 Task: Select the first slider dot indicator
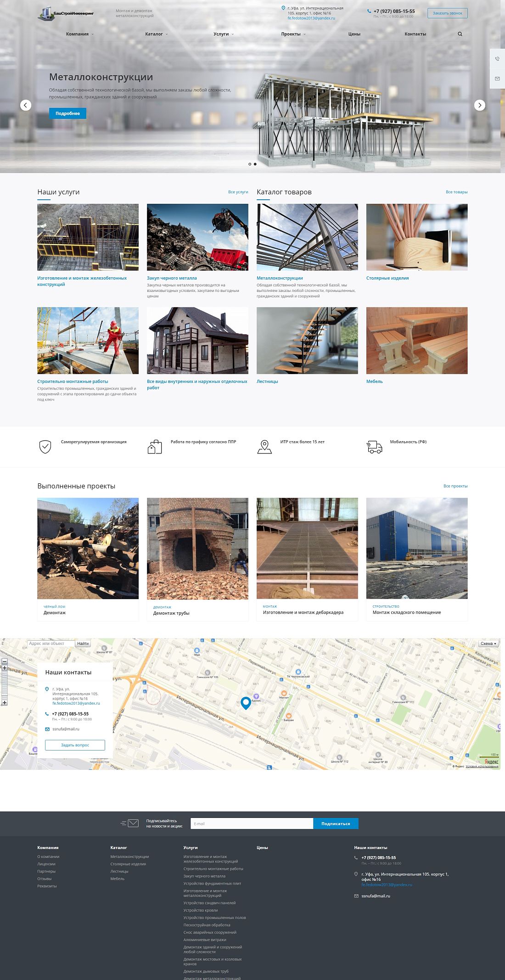click(250, 164)
